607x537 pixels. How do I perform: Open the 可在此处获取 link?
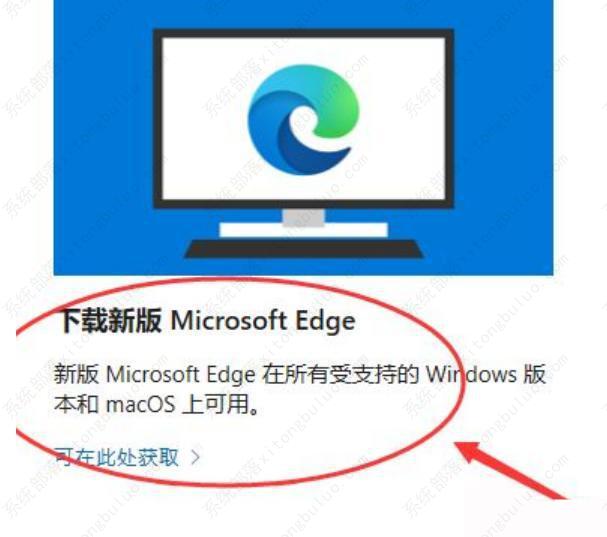(x=116, y=457)
